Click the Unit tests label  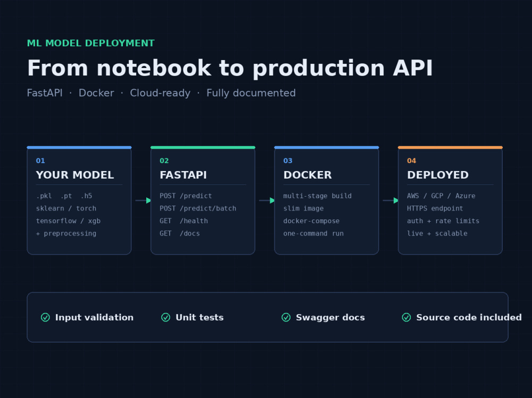(x=200, y=317)
